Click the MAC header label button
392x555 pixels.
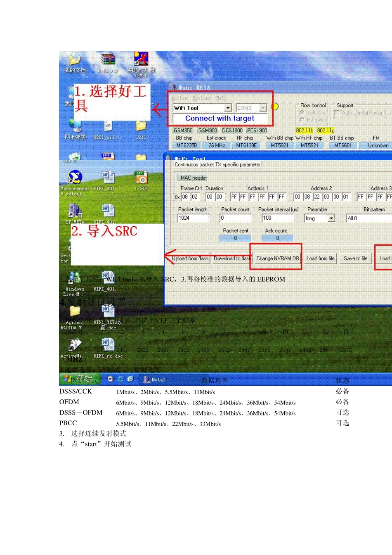(x=194, y=178)
